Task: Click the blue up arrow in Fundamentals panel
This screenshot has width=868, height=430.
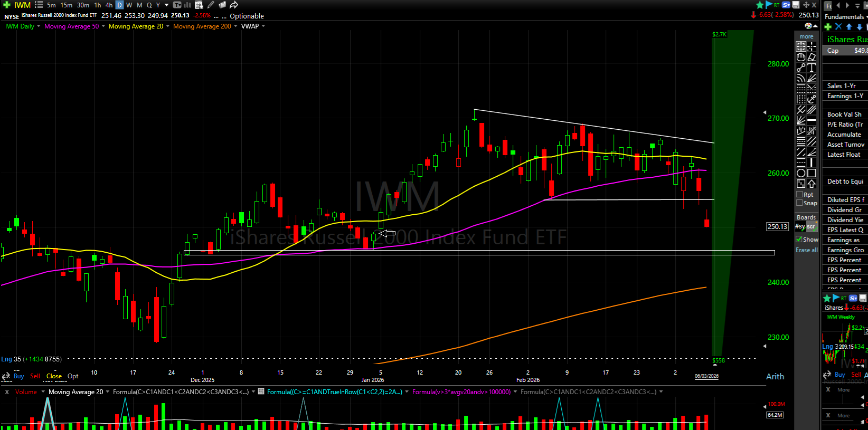Action: coord(849,27)
